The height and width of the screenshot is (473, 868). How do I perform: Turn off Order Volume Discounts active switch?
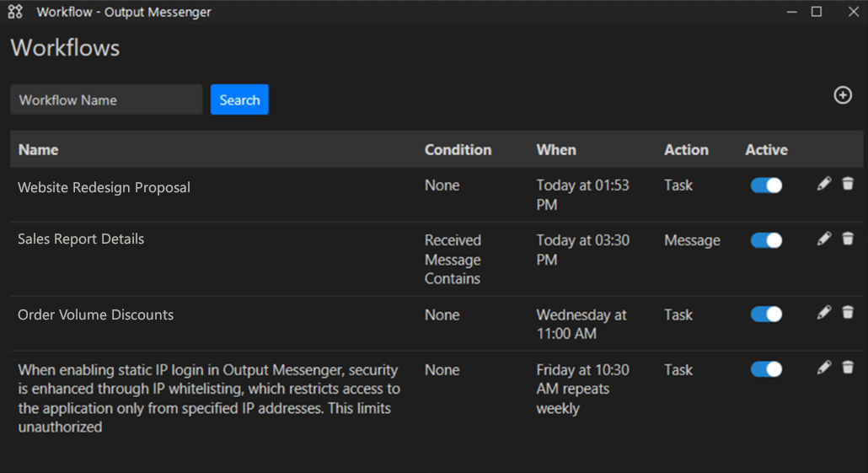click(766, 314)
